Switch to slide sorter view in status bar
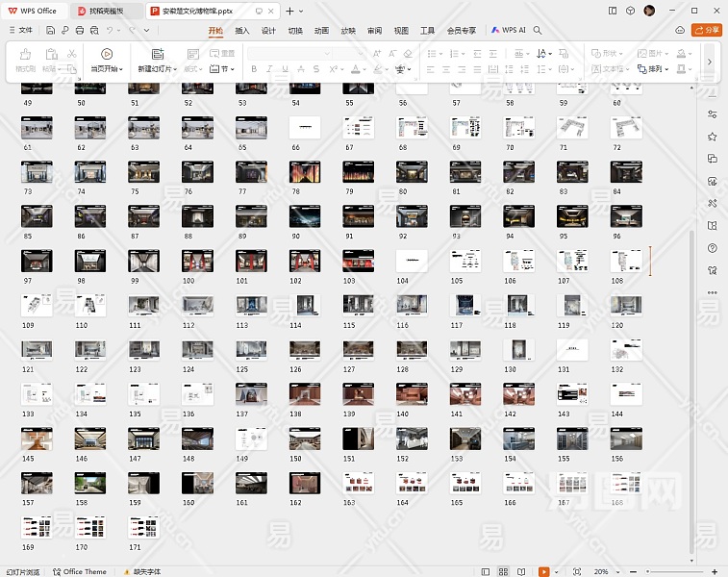 pyautogui.click(x=503, y=571)
